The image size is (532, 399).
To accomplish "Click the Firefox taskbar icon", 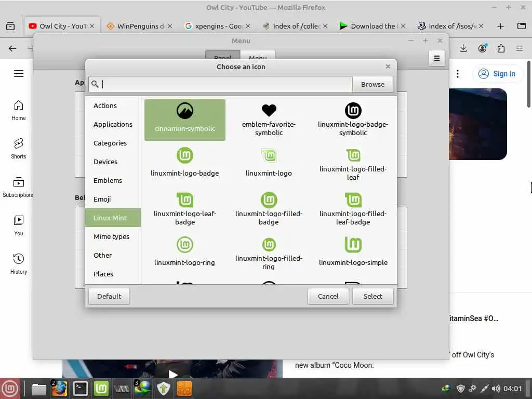I will pyautogui.click(x=59, y=389).
